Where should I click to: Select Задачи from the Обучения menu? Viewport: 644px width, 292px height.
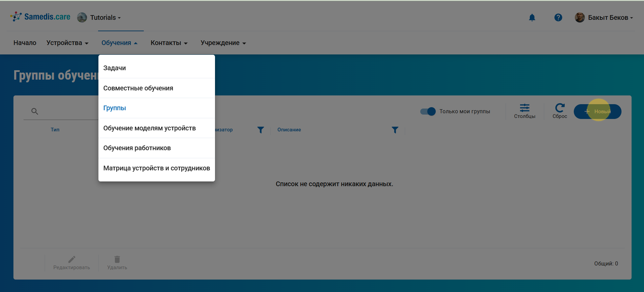[115, 68]
